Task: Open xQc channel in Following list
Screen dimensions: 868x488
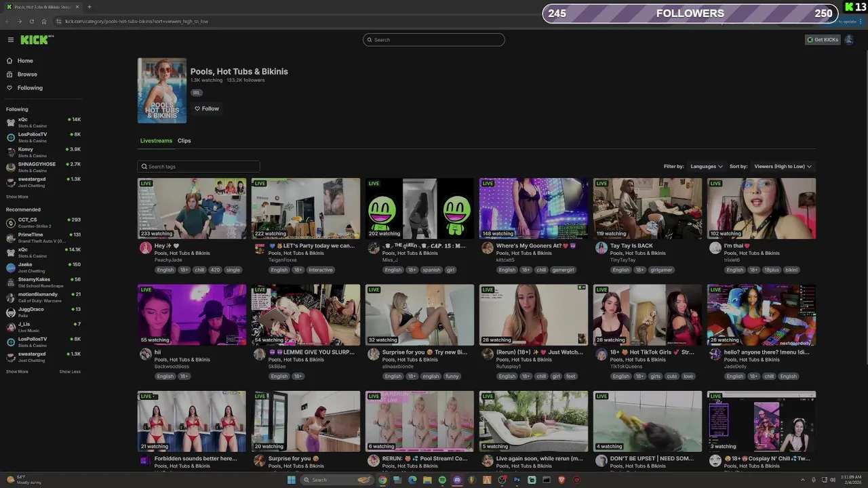Action: pyautogui.click(x=43, y=123)
